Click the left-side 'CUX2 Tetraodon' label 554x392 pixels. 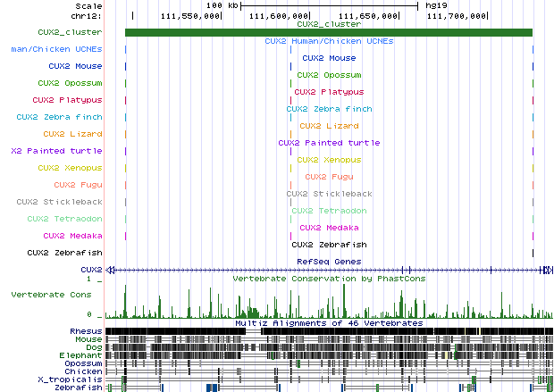64,219
